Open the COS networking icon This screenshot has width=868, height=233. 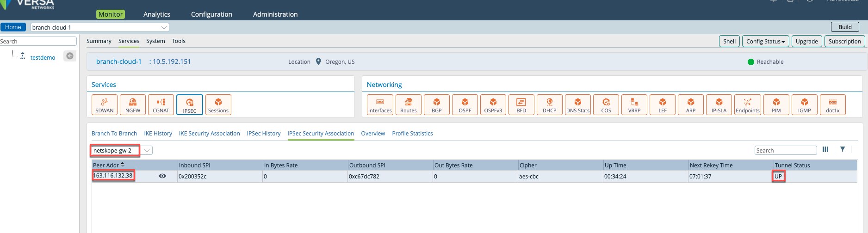click(x=606, y=105)
